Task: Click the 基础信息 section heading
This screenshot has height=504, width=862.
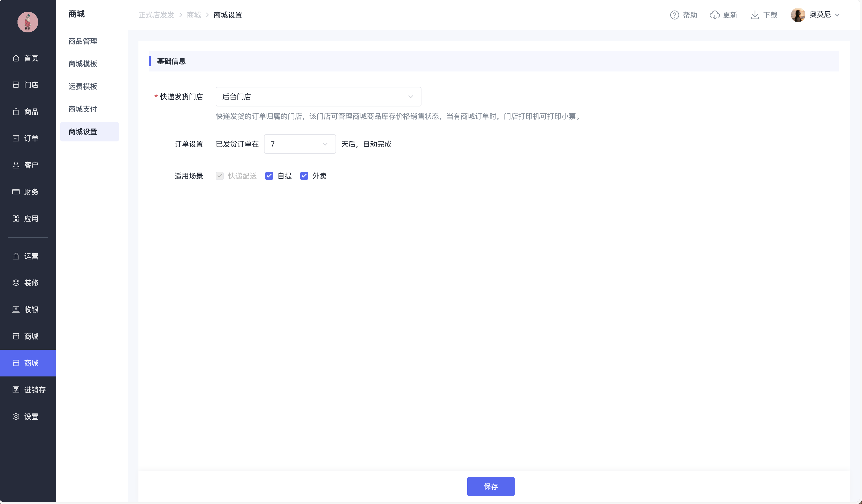Action: [171, 61]
